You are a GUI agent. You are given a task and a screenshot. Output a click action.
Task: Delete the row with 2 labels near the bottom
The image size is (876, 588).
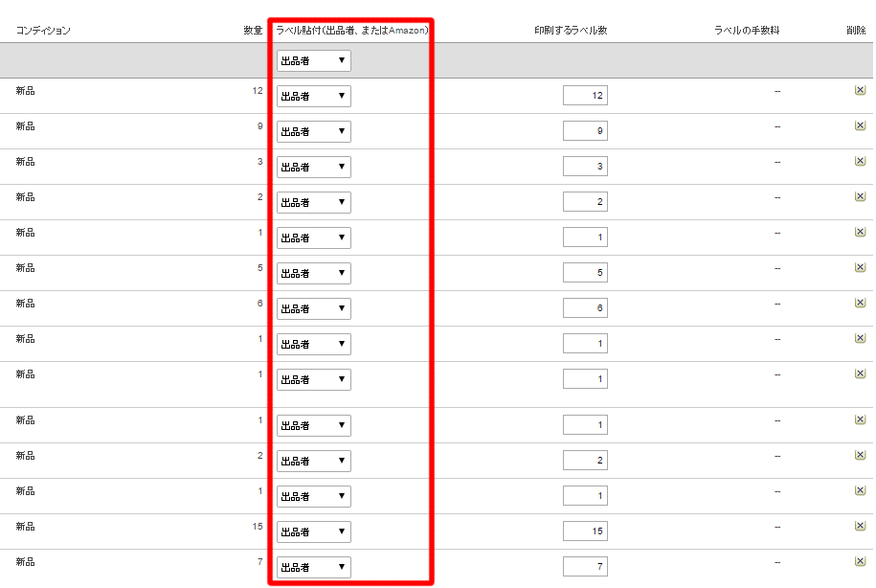pyautogui.click(x=860, y=455)
